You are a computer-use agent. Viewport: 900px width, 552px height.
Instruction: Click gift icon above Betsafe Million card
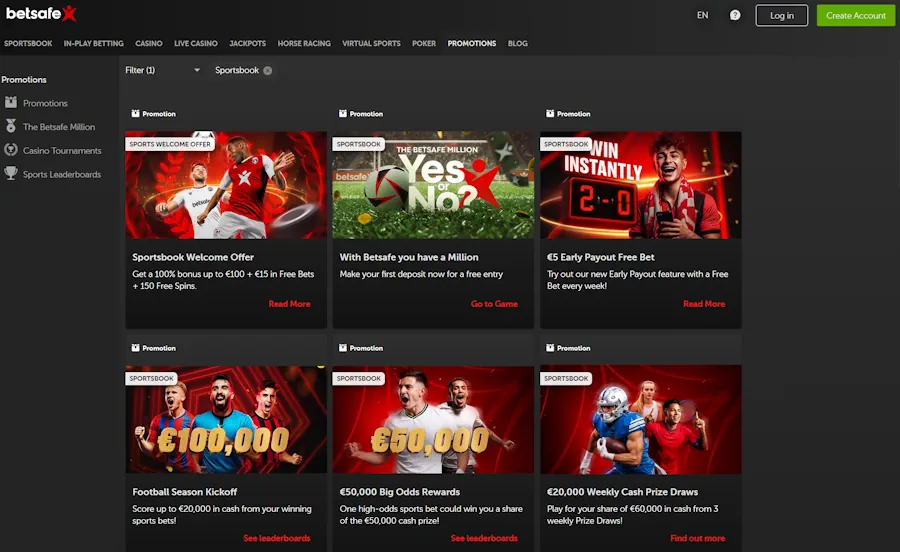343,114
